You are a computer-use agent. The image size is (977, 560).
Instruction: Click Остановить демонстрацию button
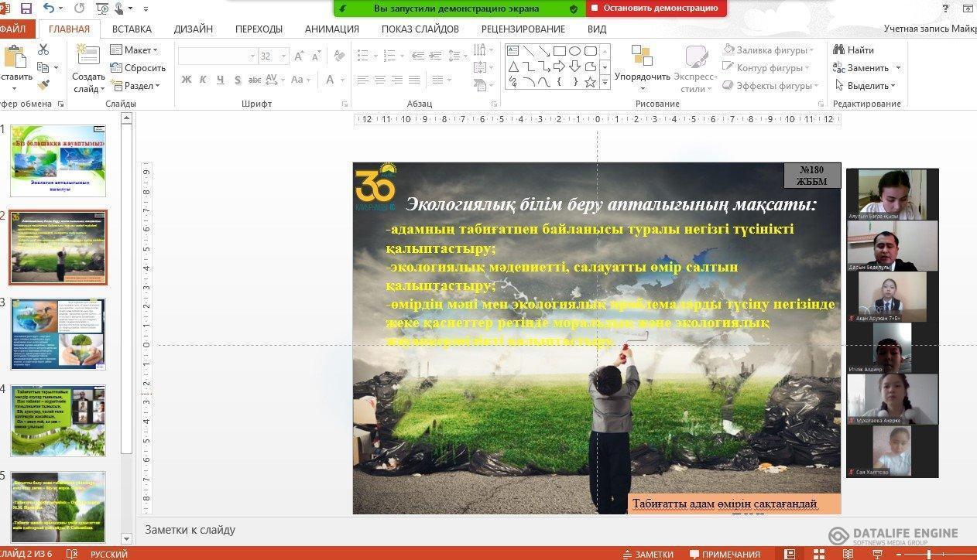pos(657,9)
